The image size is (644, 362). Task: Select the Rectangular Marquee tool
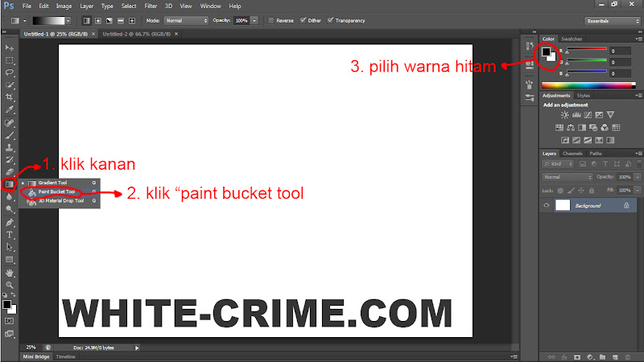(10, 60)
